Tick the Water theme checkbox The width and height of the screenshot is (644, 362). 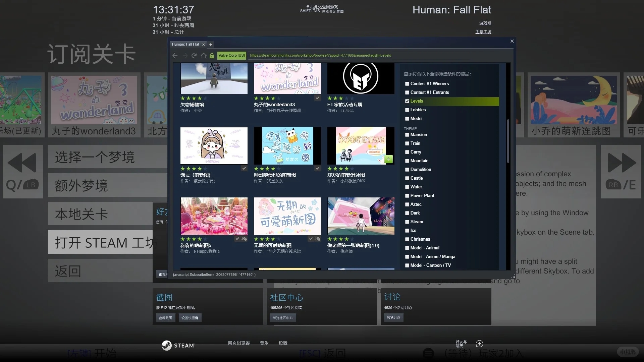pyautogui.click(x=407, y=187)
